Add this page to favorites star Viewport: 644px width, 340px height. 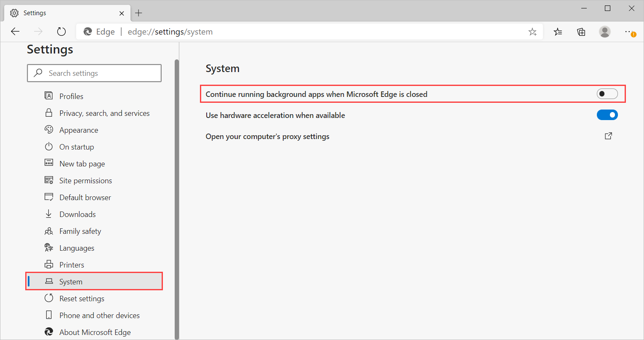tap(532, 32)
